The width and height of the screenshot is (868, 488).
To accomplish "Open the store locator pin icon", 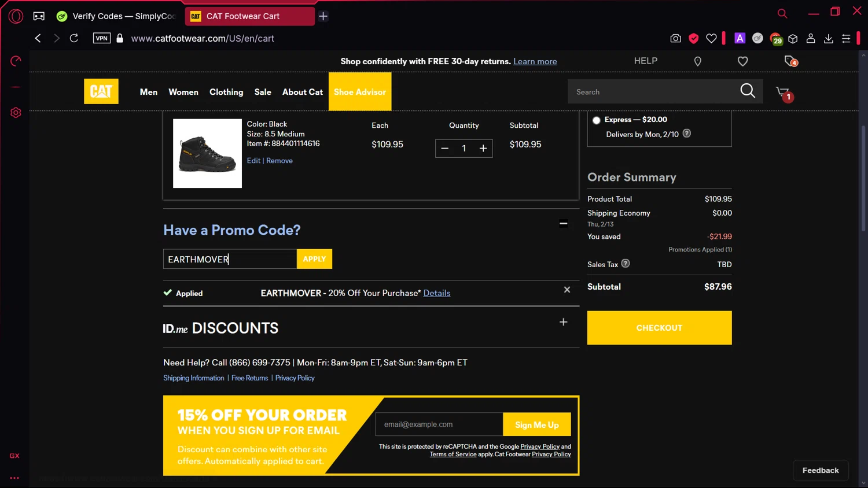I will coord(698,61).
